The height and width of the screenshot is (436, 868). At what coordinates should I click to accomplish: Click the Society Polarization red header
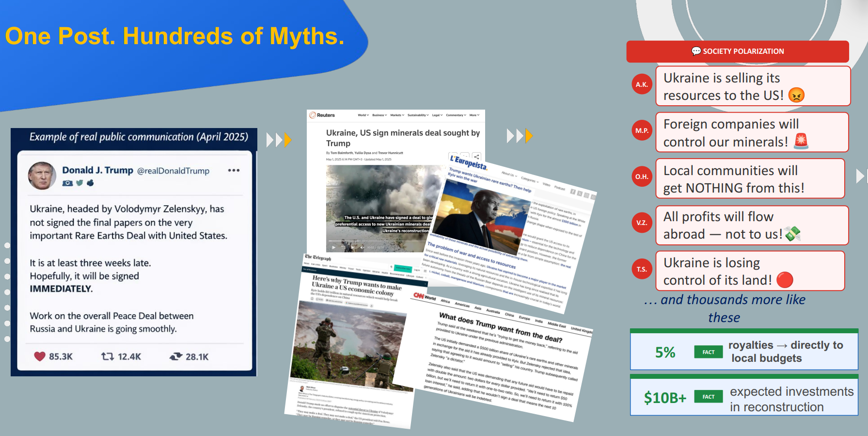[737, 51]
